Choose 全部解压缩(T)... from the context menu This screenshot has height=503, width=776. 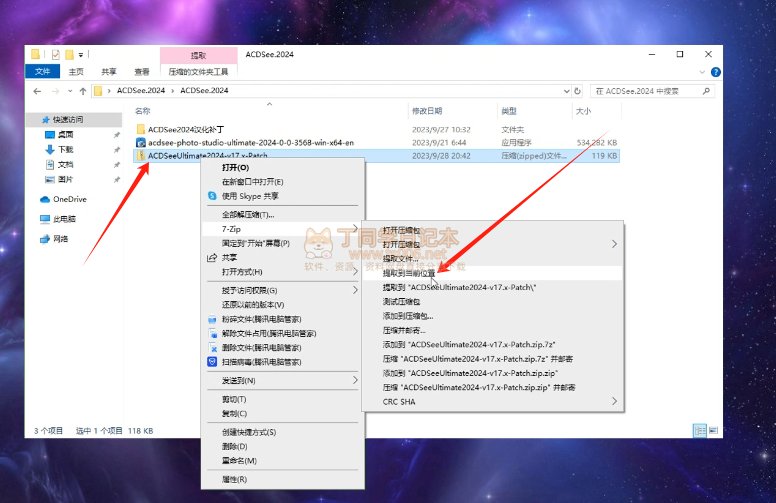pos(283,214)
